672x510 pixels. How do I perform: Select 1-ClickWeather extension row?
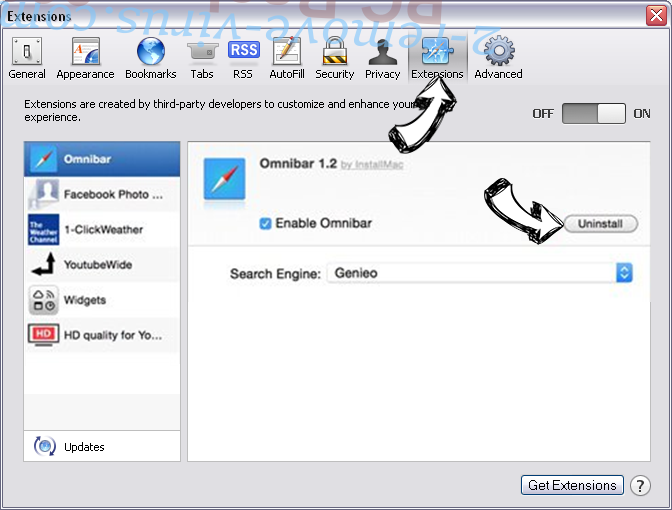[x=102, y=229]
